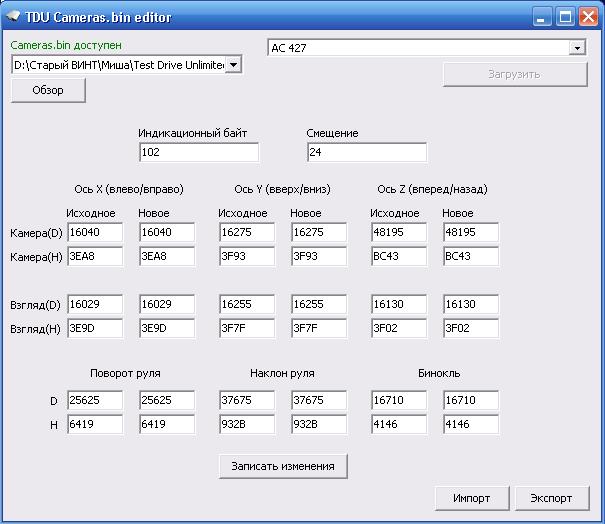Select new Бинокль H field 4146
Screen dimensions: 605x524
point(470,424)
